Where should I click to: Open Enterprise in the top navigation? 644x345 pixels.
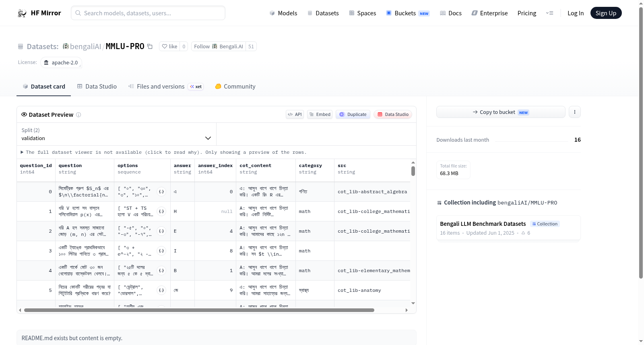[489, 13]
